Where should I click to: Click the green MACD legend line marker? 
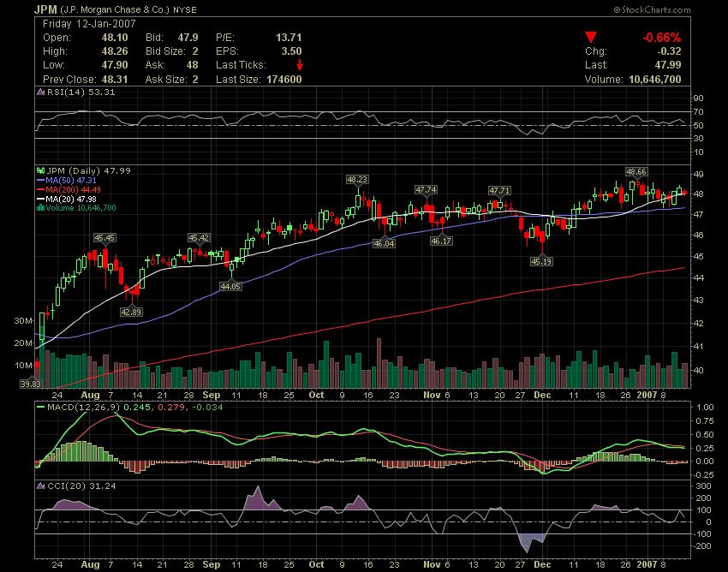coord(41,407)
